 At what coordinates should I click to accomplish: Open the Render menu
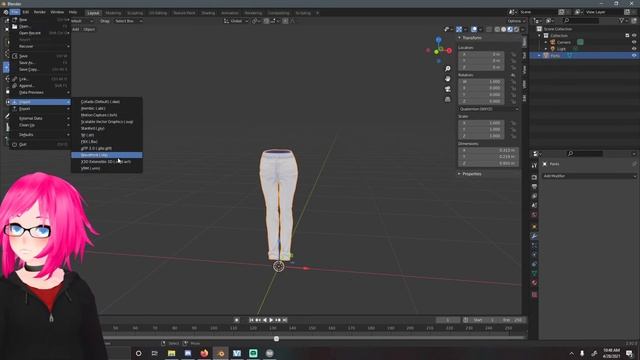[40, 12]
